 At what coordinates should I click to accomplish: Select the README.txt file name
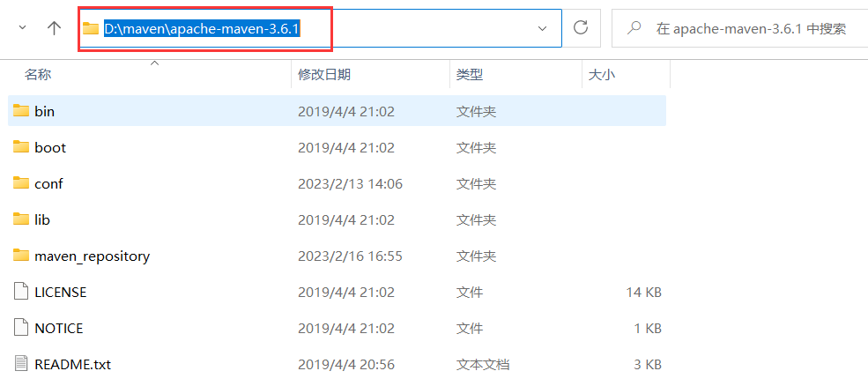pyautogui.click(x=72, y=365)
